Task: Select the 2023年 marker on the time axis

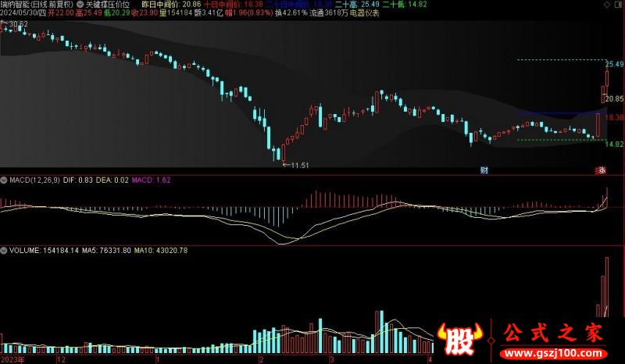Action: pyautogui.click(x=12, y=359)
